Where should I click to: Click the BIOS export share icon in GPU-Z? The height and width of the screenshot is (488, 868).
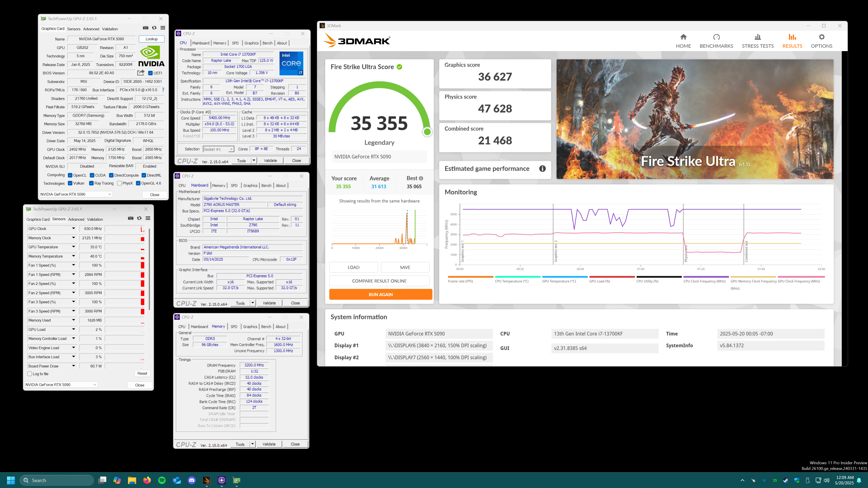[141, 73]
